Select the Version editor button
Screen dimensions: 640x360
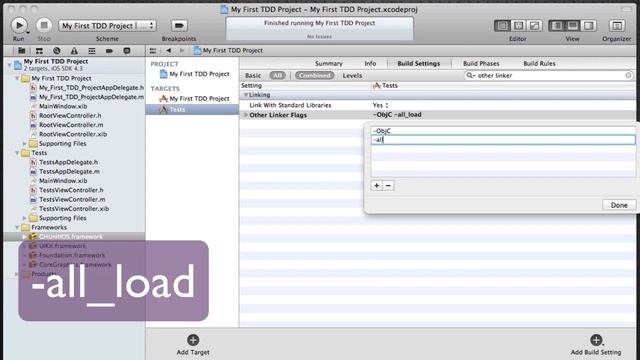click(534, 26)
